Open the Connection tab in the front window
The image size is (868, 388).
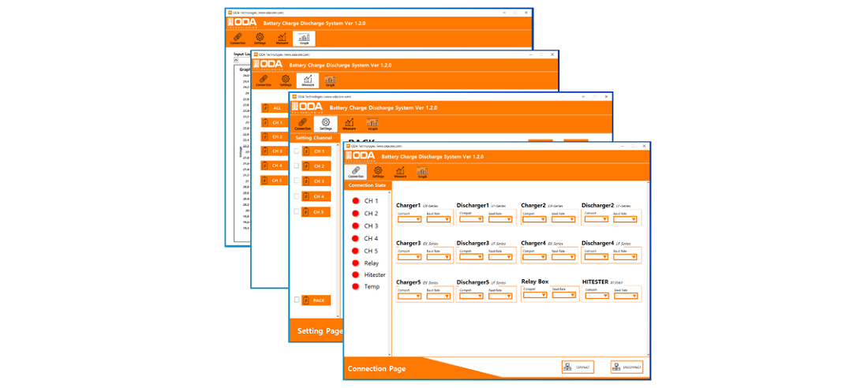click(355, 172)
